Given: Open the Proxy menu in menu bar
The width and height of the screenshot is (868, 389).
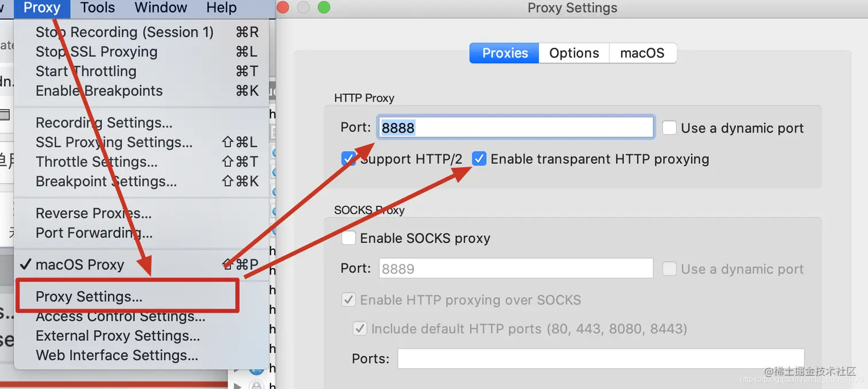Looking at the screenshot, I should tap(42, 8).
